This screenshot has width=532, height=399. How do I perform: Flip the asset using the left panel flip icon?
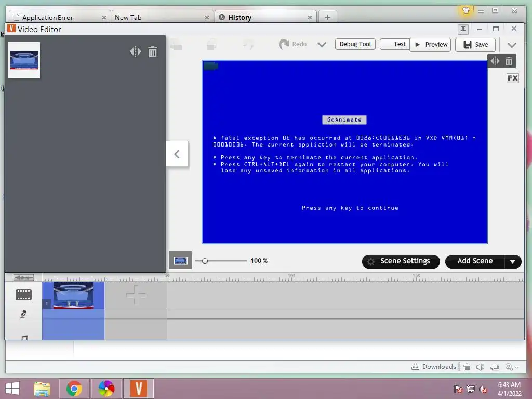pos(136,51)
